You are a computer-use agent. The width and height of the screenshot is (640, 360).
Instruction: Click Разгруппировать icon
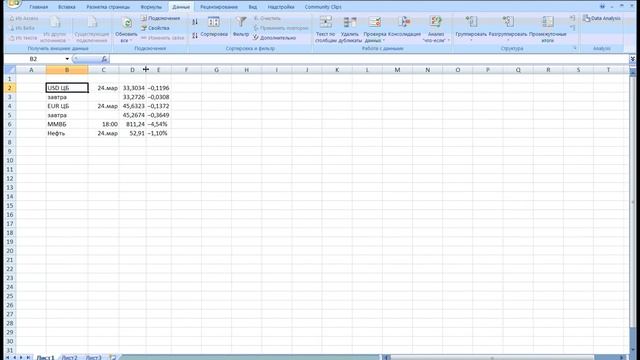(x=508, y=22)
